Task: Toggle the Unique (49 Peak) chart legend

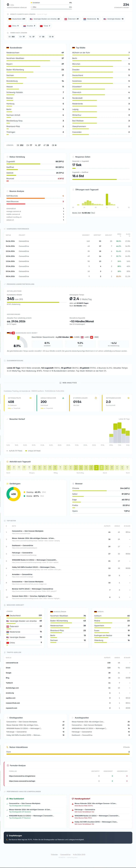Action: (x=33, y=451)
